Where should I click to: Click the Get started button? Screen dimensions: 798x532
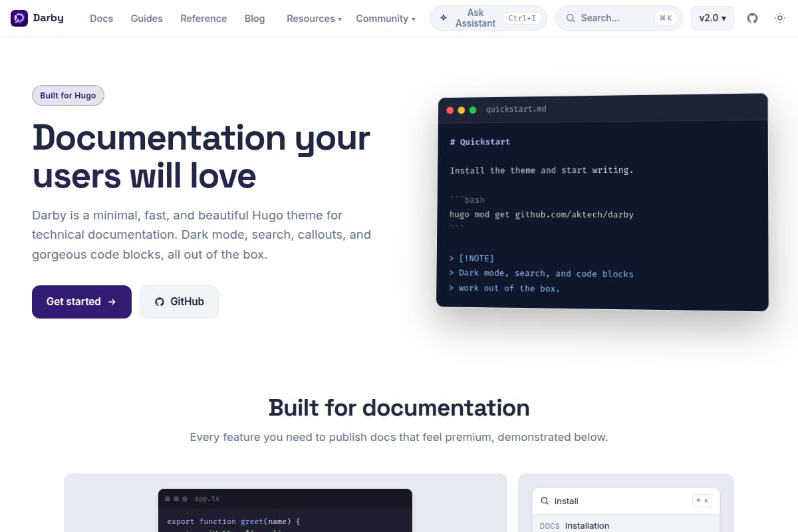82,302
